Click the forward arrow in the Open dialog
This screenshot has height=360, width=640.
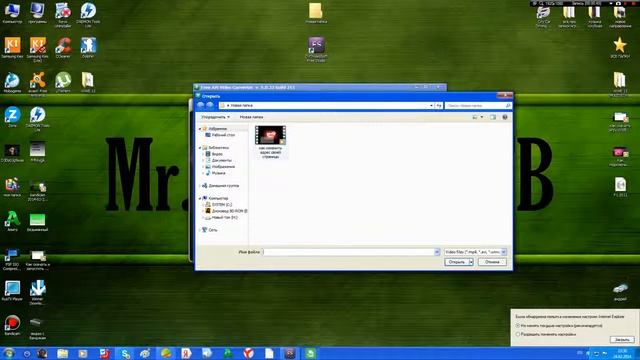click(x=210, y=105)
